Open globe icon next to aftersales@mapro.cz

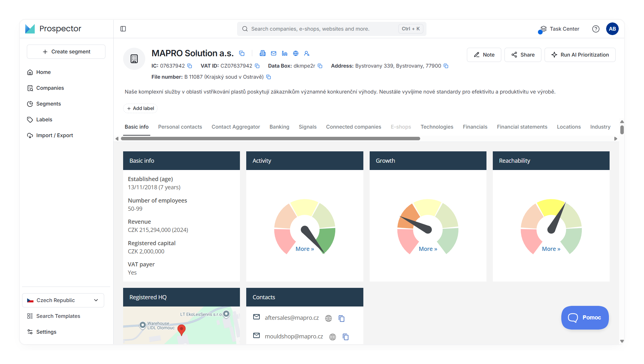(328, 318)
